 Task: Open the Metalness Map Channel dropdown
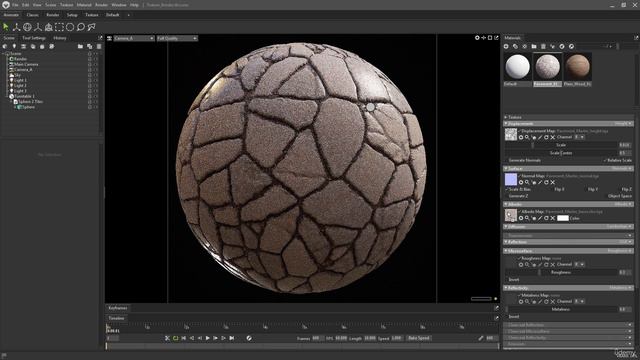pyautogui.click(x=580, y=301)
